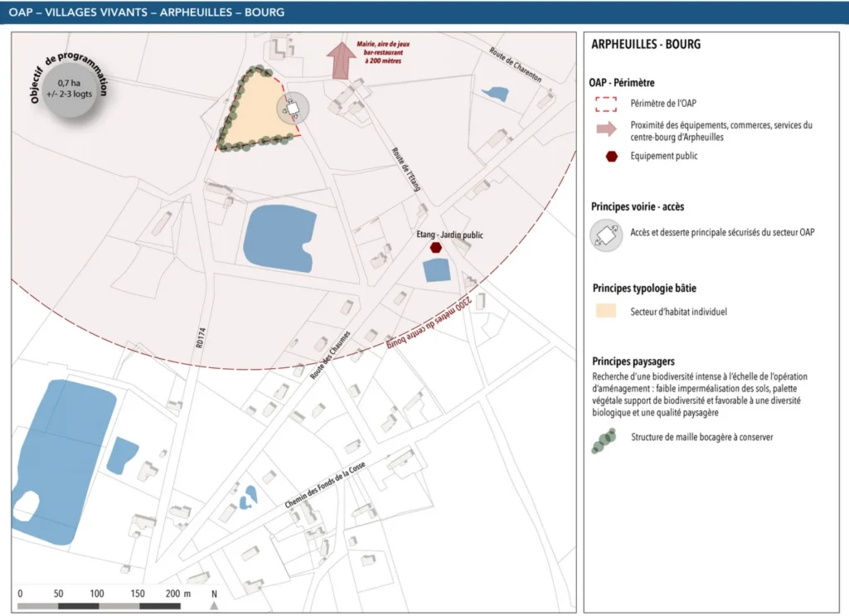Click the Route de Charenton road label
Image resolution: width=849 pixels, height=616 pixels.
pos(515,65)
